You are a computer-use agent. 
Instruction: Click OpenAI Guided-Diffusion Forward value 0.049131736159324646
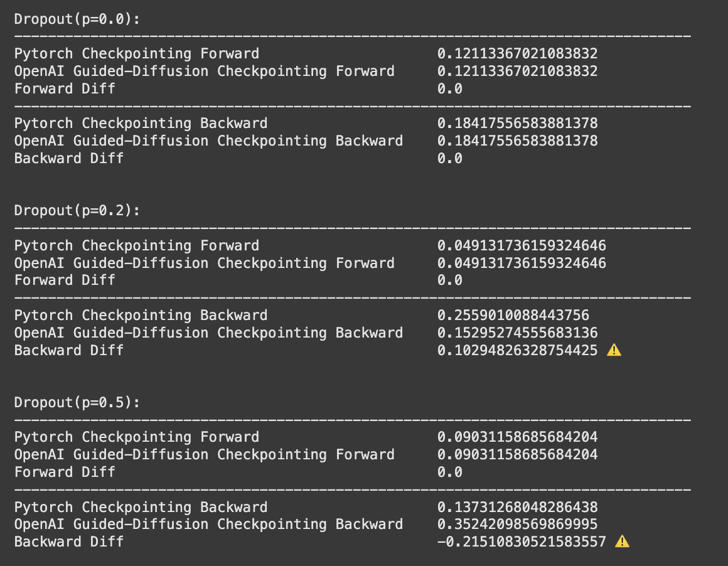point(522,264)
